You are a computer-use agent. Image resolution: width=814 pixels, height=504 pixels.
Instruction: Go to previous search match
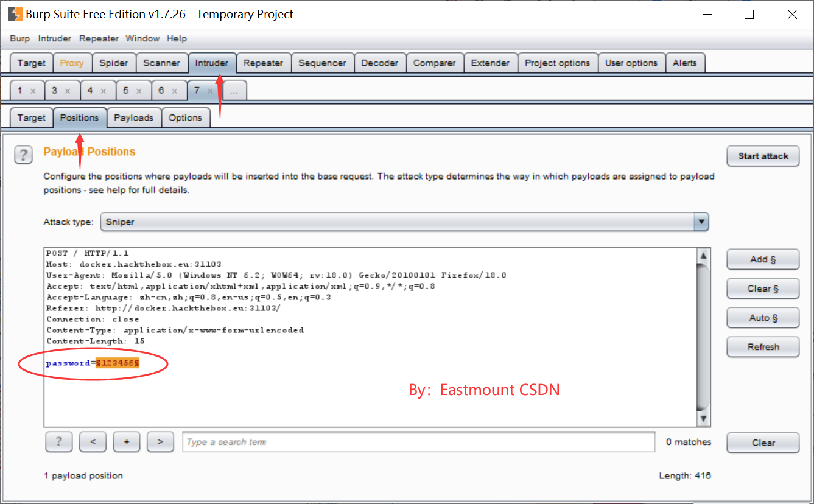pos(93,442)
